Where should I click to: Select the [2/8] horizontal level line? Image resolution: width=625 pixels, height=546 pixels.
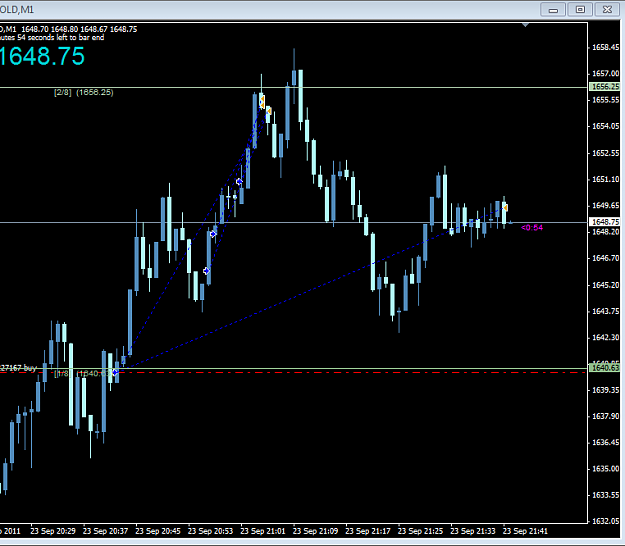point(293,87)
